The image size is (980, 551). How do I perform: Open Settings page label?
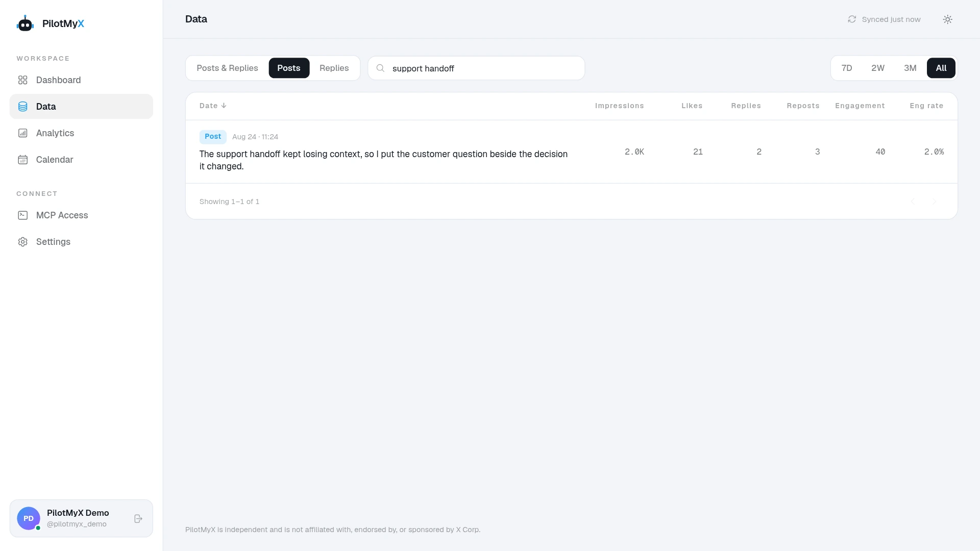point(53,242)
